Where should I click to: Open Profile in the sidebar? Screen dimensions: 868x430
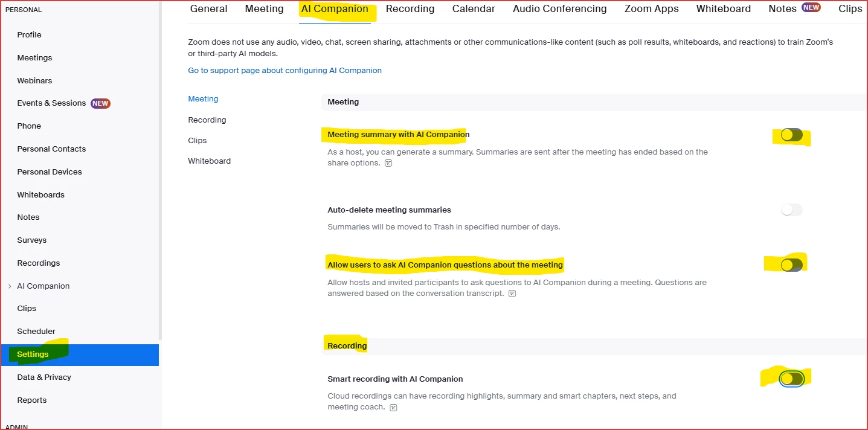pos(29,35)
